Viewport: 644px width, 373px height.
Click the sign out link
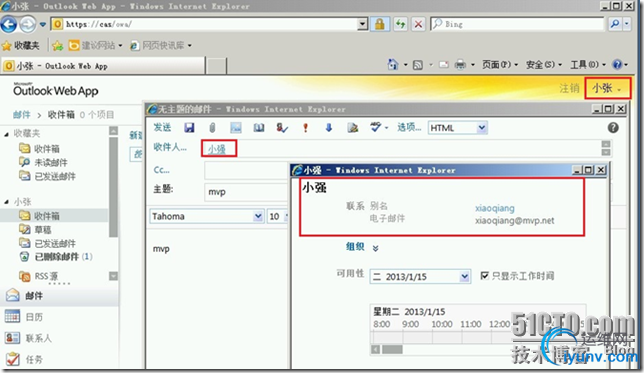click(569, 88)
